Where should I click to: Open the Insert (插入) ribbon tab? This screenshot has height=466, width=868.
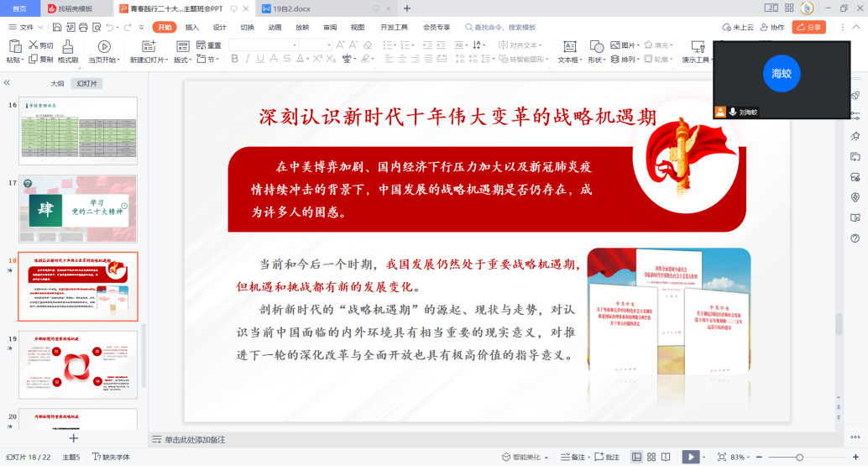192,27
